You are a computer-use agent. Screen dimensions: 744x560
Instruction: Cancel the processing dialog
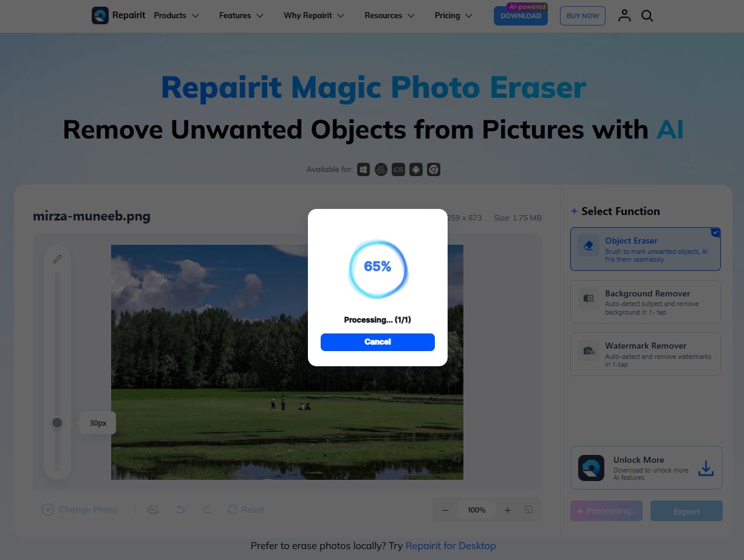point(378,342)
